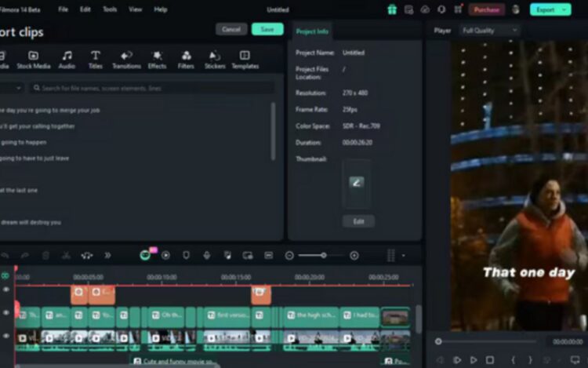The image size is (588, 368).
Task: Open the subtitle caption icon
Action: coord(268,256)
